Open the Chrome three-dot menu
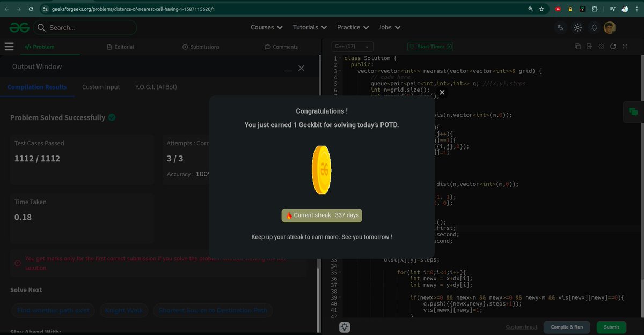644x335 pixels. tap(638, 9)
